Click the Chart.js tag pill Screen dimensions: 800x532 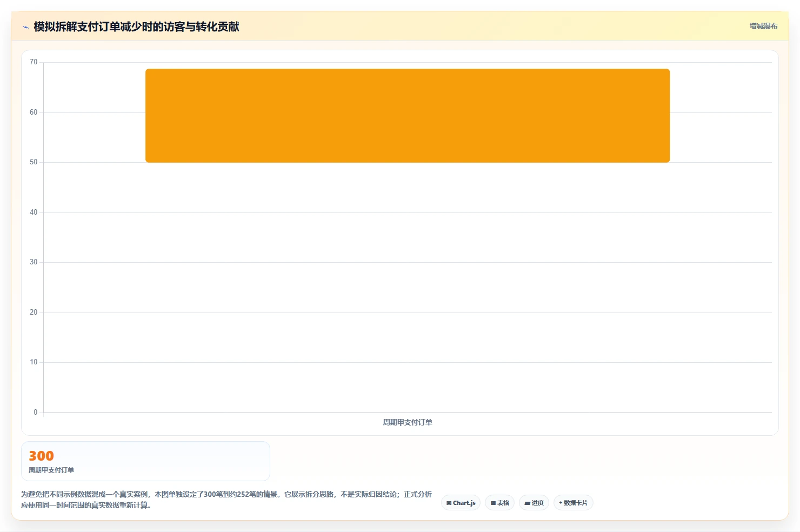(x=461, y=503)
